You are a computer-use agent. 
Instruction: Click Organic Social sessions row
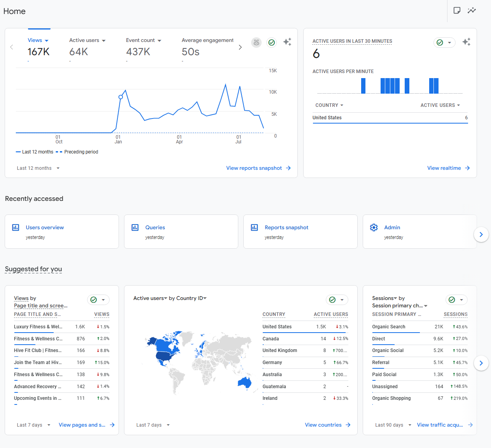pos(420,350)
